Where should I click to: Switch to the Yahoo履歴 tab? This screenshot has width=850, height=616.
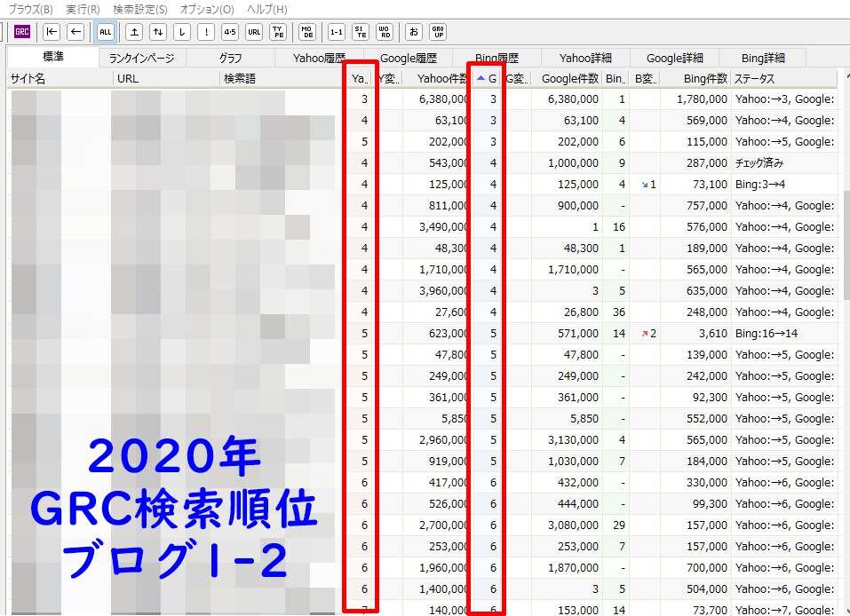pos(319,58)
